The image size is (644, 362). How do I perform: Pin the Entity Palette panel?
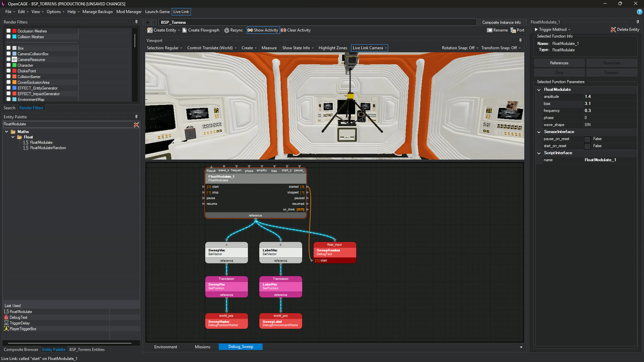pyautogui.click(x=136, y=117)
